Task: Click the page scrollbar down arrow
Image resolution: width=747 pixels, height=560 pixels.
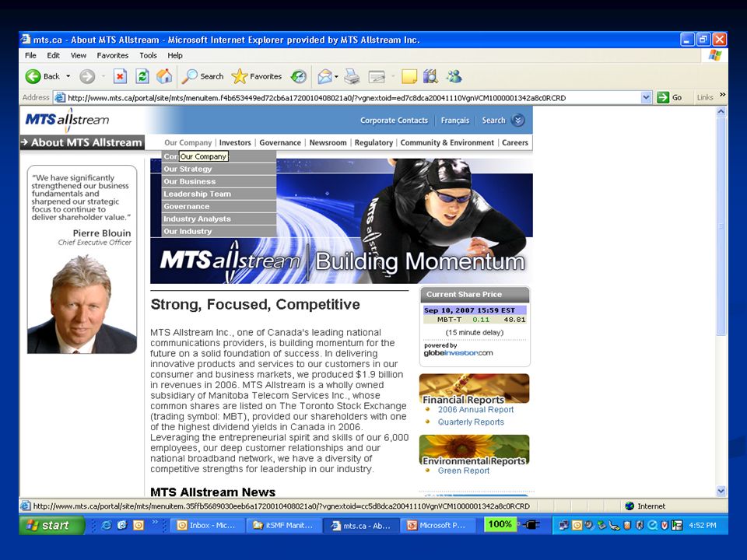Action: 721,491
